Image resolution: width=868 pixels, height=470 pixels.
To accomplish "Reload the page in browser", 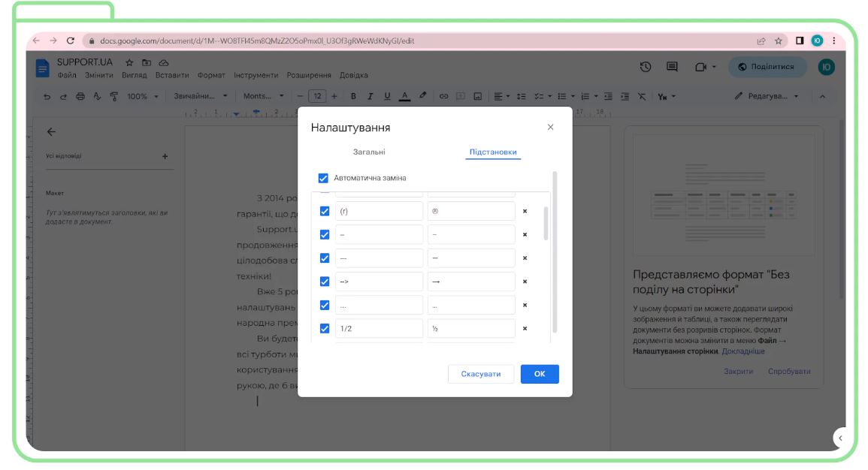I will coord(71,41).
